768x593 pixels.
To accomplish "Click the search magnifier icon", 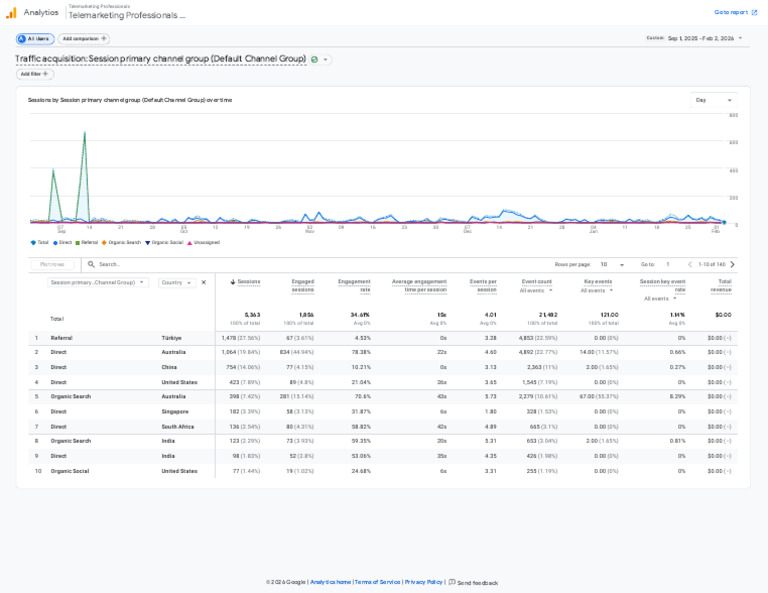I will click(91, 264).
